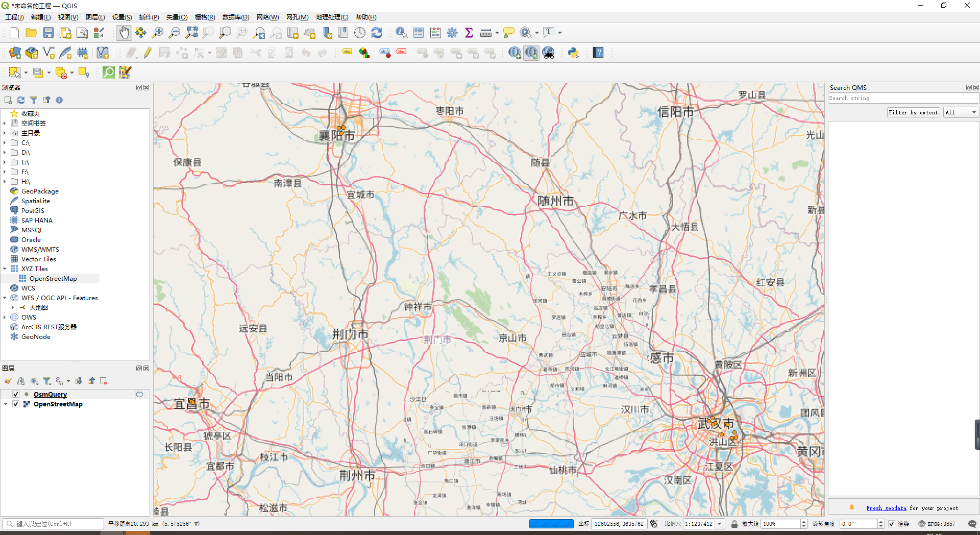Uncheck OpenStreetMap layer visibility
Screen dimensions: 980x535
(16, 404)
